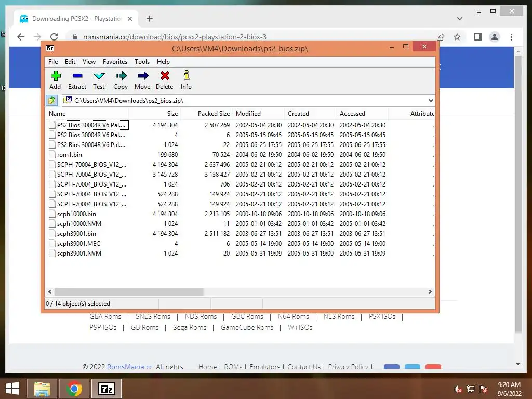Sort by Name column header

click(87, 114)
